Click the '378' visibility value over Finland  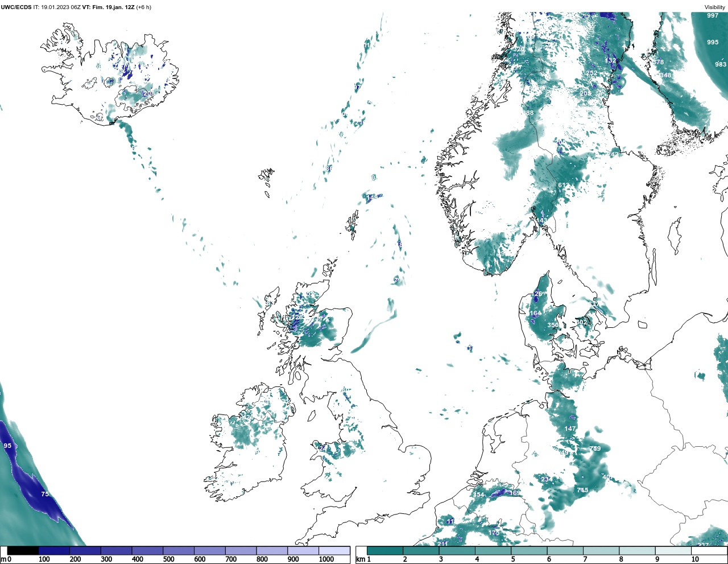(658, 62)
